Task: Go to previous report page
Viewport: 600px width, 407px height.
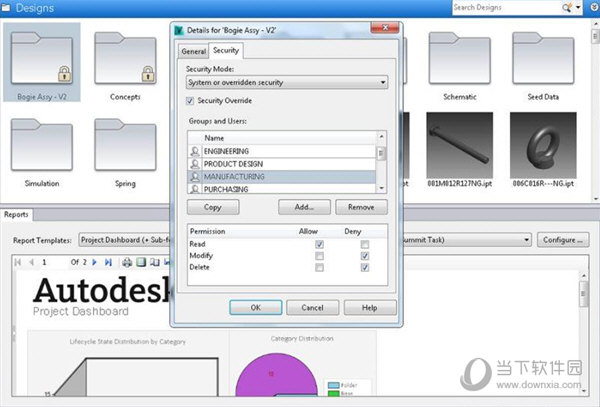Action: (31, 262)
